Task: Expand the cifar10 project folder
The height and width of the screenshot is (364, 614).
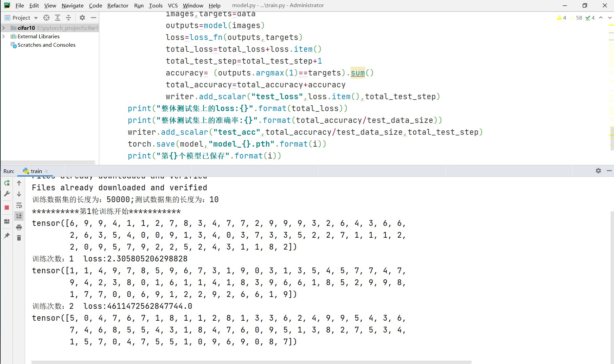Action: (x=4, y=28)
